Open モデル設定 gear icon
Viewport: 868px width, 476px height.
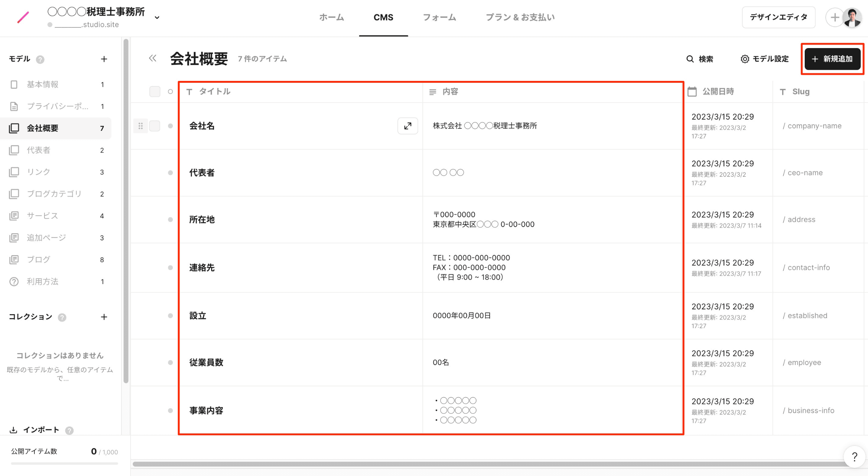click(x=745, y=59)
